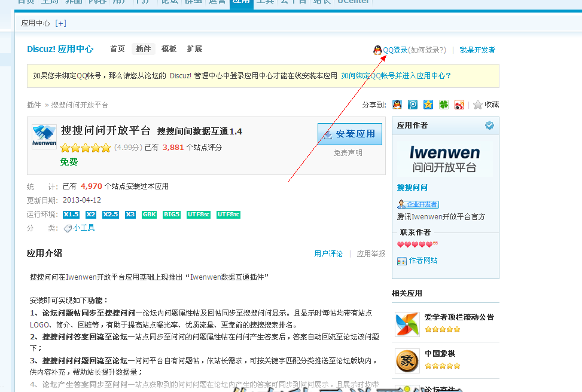Open the 中国象棋 chess piece thumbnail

click(407, 360)
